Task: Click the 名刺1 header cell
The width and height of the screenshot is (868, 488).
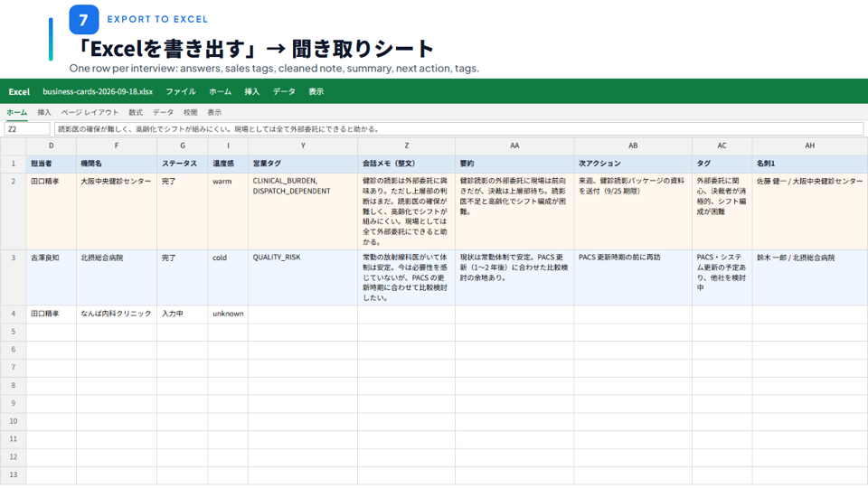Action: tap(810, 164)
